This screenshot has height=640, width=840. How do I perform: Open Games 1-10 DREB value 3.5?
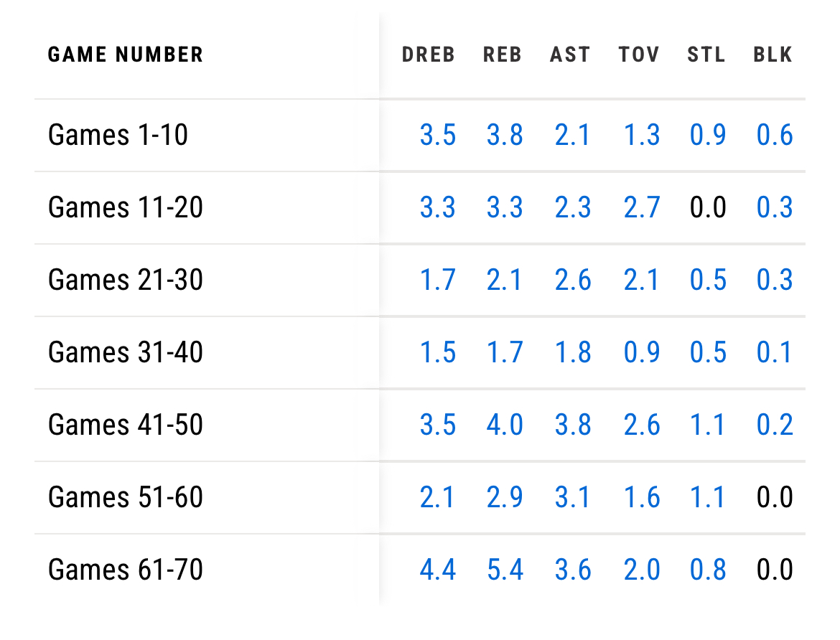[437, 135]
